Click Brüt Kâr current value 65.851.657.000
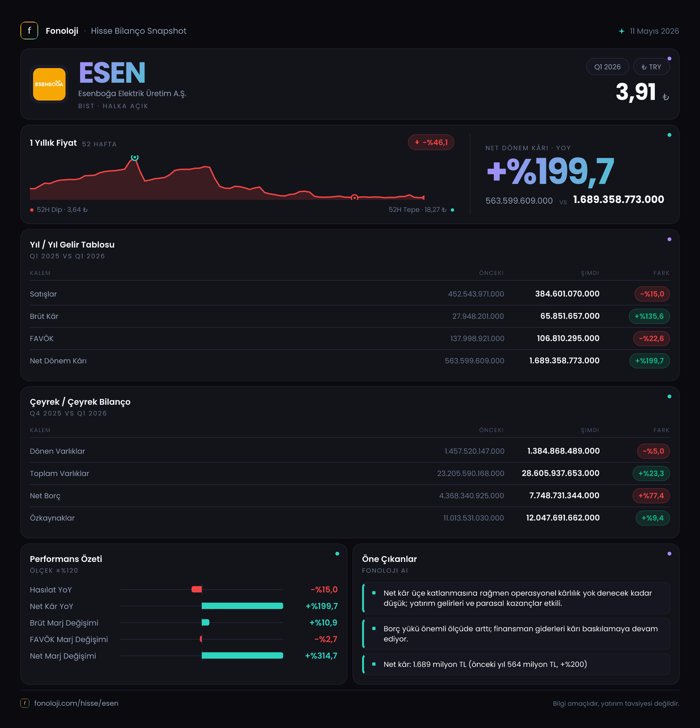The width and height of the screenshot is (700, 728). pos(570,316)
